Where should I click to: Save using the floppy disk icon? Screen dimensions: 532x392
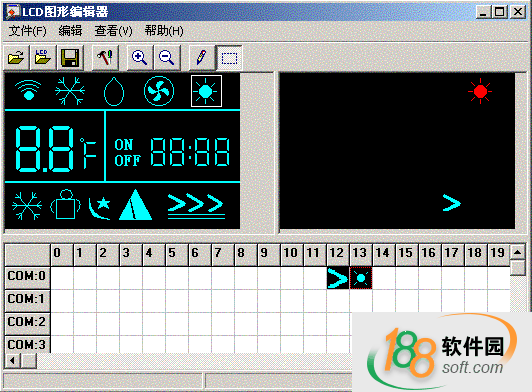pos(70,57)
